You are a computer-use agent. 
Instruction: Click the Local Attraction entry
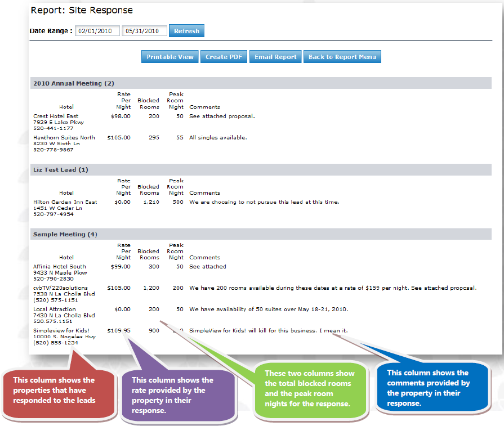click(x=54, y=309)
